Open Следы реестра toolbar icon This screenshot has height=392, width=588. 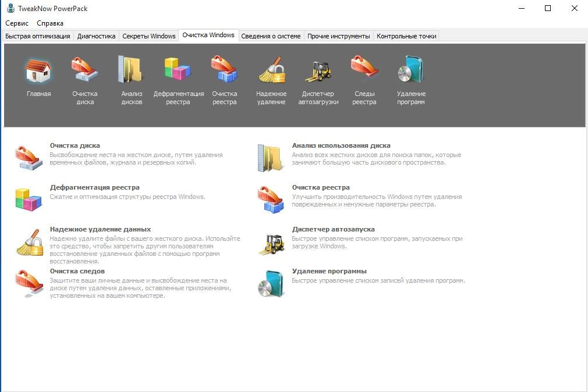[364, 67]
